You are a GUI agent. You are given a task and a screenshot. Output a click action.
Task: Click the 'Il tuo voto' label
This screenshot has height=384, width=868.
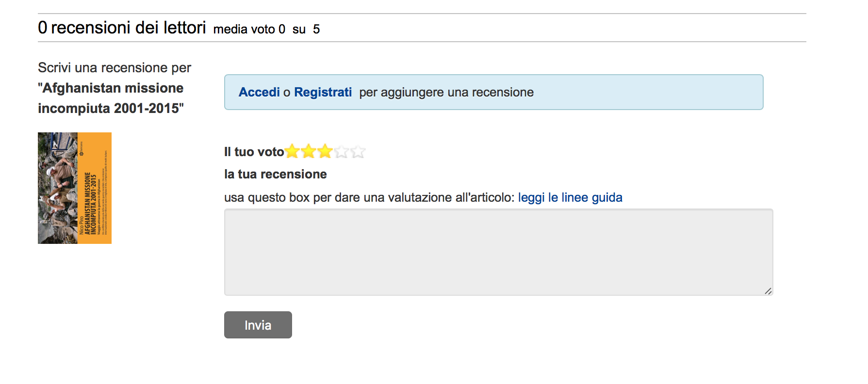point(254,152)
